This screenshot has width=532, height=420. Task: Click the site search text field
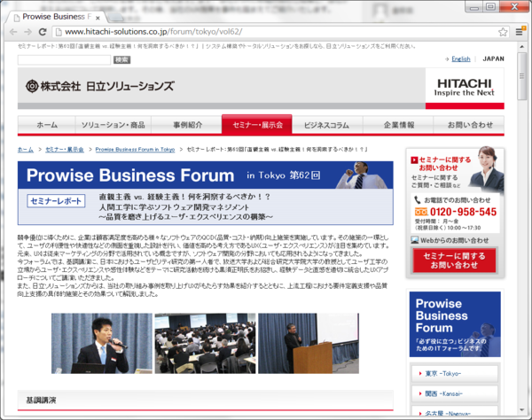(x=64, y=60)
